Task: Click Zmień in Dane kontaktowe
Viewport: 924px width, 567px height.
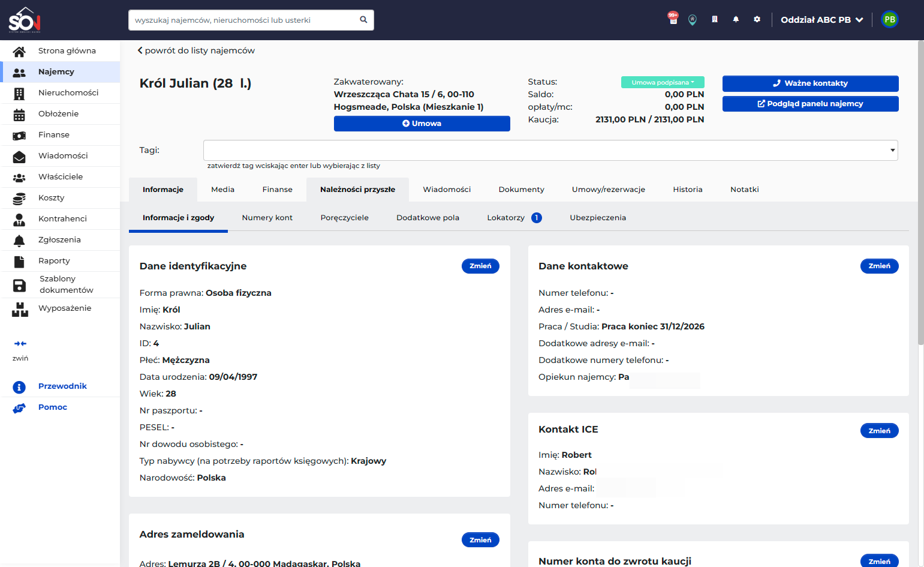Action: [x=880, y=266]
